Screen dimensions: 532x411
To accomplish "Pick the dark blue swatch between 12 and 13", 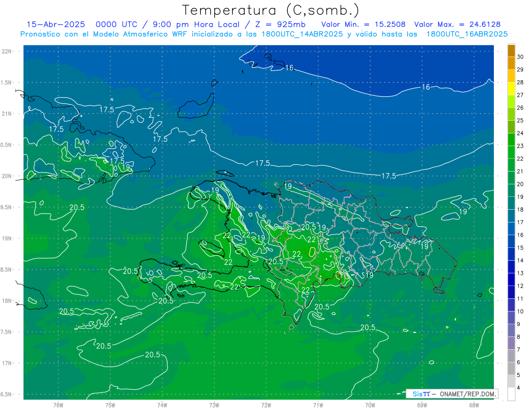I will [511, 280].
